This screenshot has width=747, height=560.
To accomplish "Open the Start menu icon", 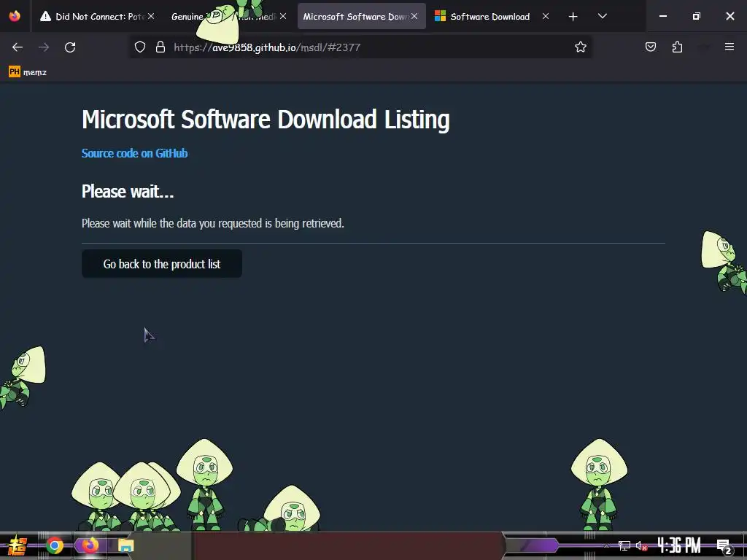I will 18,545.
